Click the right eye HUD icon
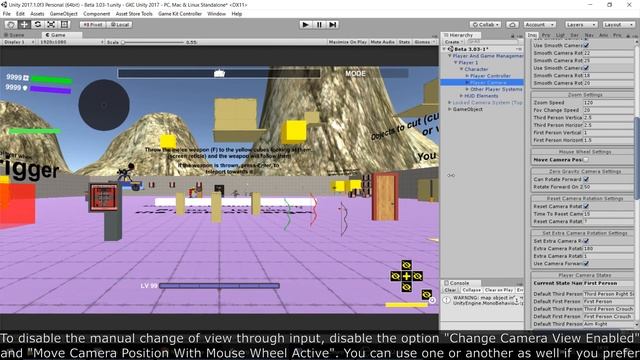The width and height of the screenshot is (640, 360). click(x=418, y=276)
